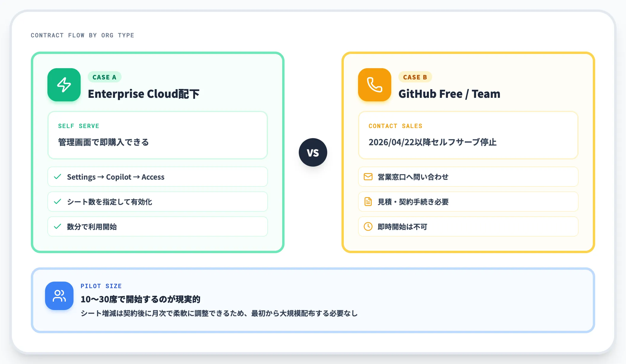Click the CASE B badge

tap(415, 77)
